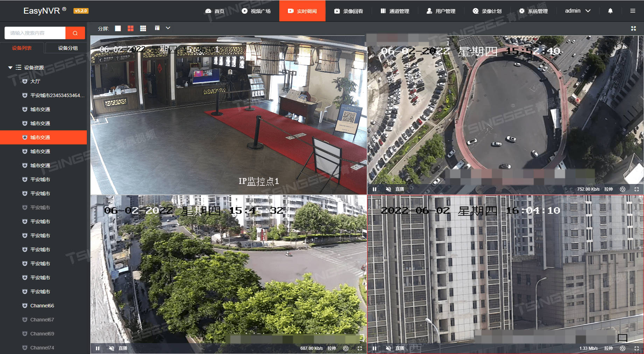This screenshot has height=354, width=644.
Task: Toggle stretch mode with 拉伸 on top-right player
Action: point(609,189)
